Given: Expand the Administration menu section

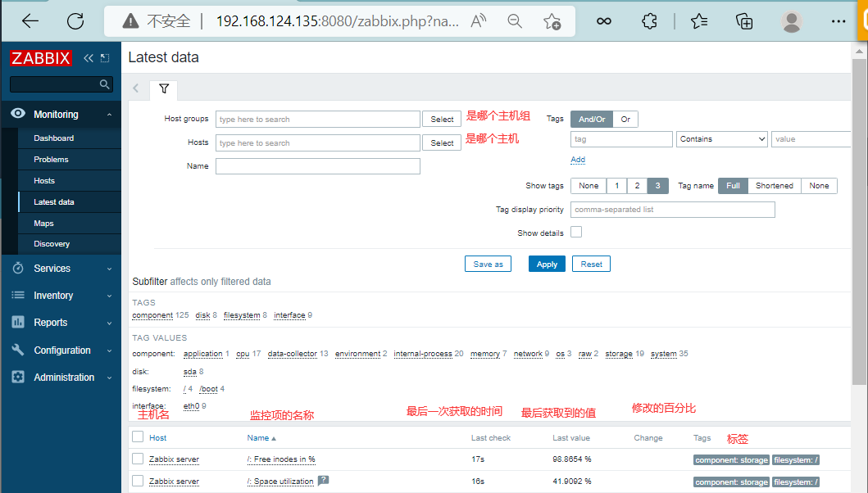Looking at the screenshot, I should point(61,378).
